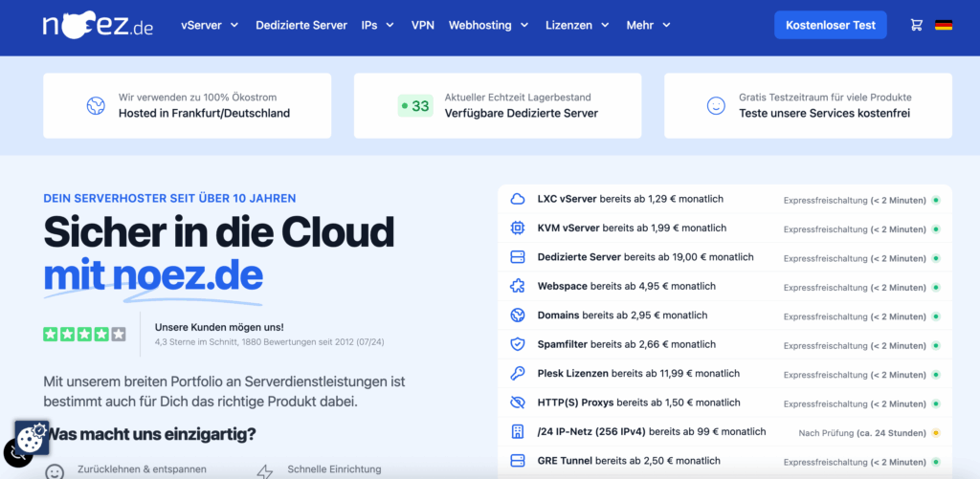Image resolution: width=980 pixels, height=479 pixels.
Task: Open the cookie settings icon
Action: click(x=32, y=437)
